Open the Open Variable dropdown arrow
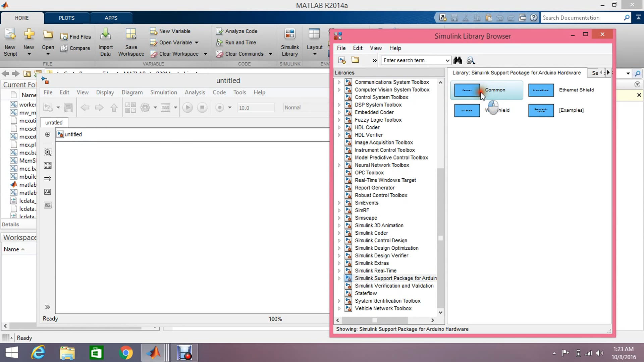The width and height of the screenshot is (644, 362). point(197,43)
